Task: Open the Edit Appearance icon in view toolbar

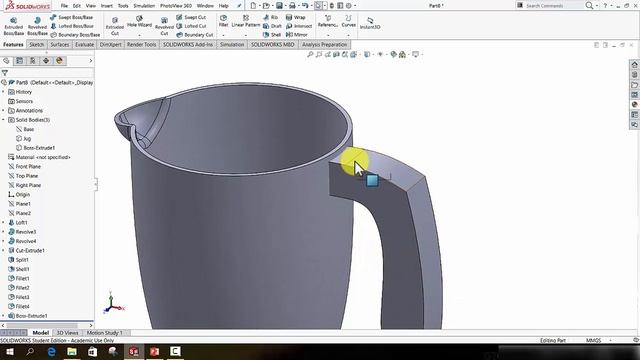Action: point(393,54)
